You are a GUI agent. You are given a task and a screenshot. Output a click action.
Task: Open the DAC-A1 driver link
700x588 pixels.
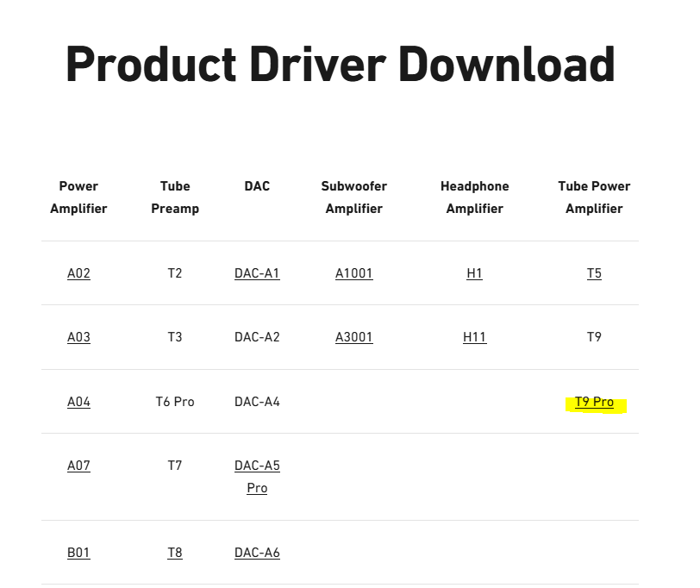pos(257,273)
